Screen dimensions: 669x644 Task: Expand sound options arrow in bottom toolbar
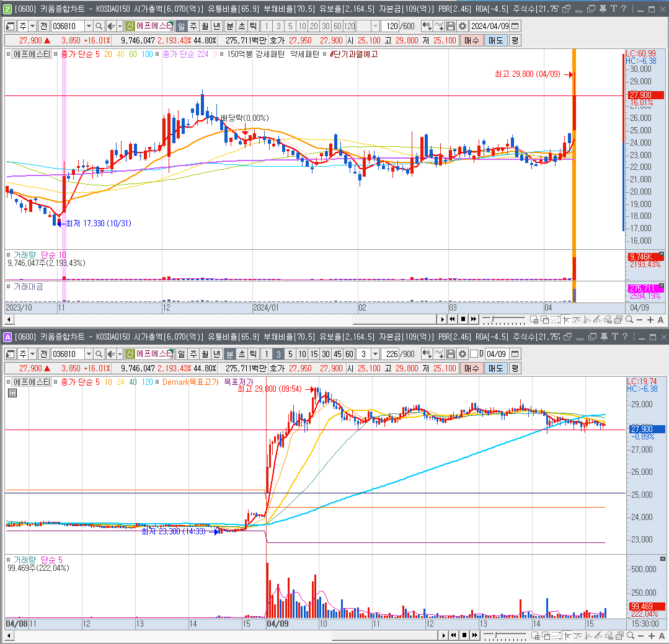(x=120, y=354)
